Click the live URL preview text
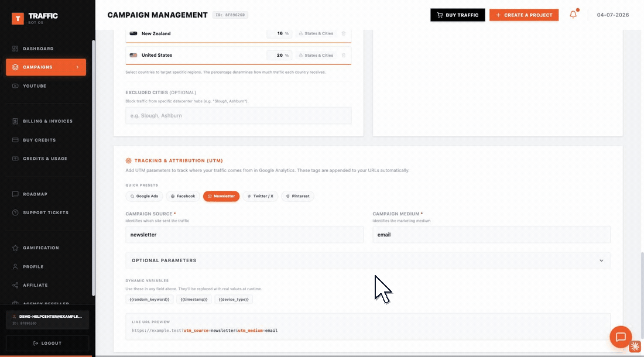 (204, 330)
